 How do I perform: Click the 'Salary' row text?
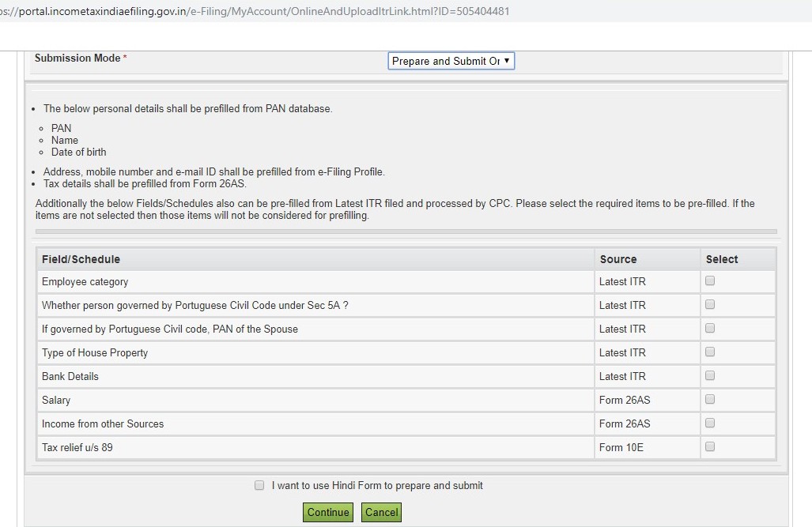[56, 400]
